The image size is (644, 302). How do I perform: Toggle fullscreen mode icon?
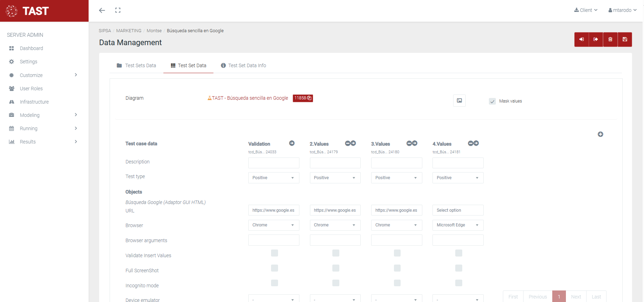(118, 10)
